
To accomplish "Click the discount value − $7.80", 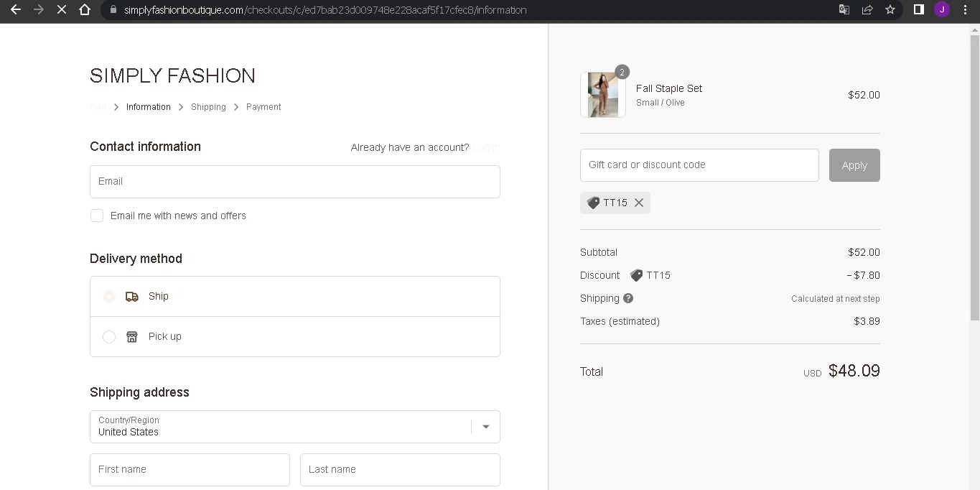I will click(863, 275).
